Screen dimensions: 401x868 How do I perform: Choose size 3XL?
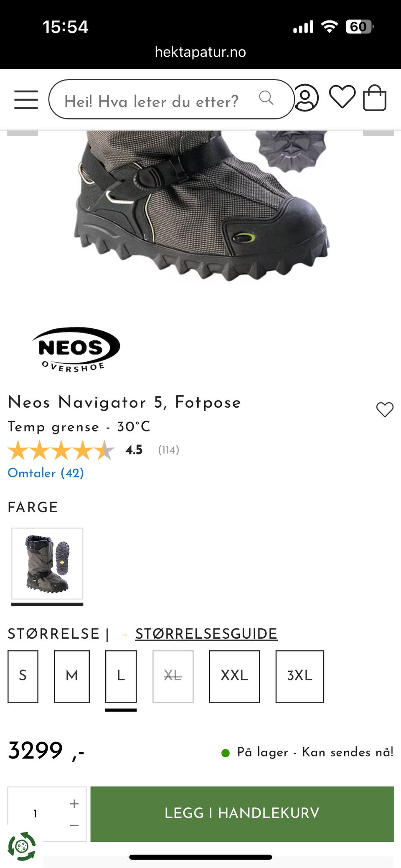pos(300,676)
